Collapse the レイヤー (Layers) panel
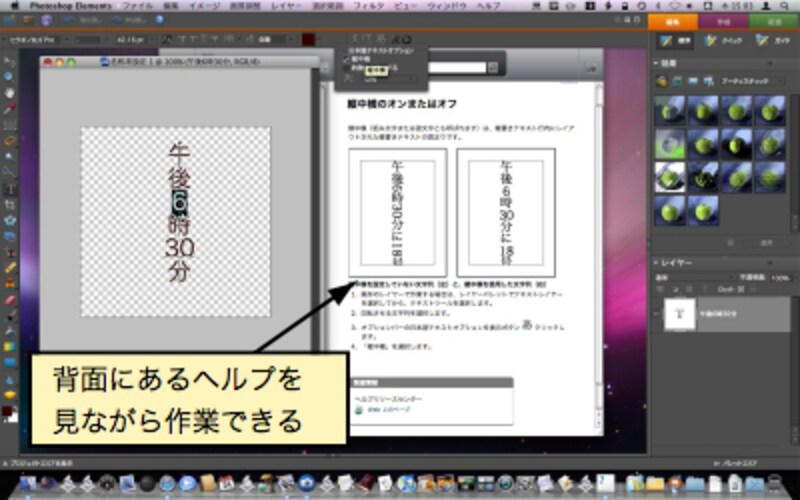800x500 pixels. [x=657, y=263]
